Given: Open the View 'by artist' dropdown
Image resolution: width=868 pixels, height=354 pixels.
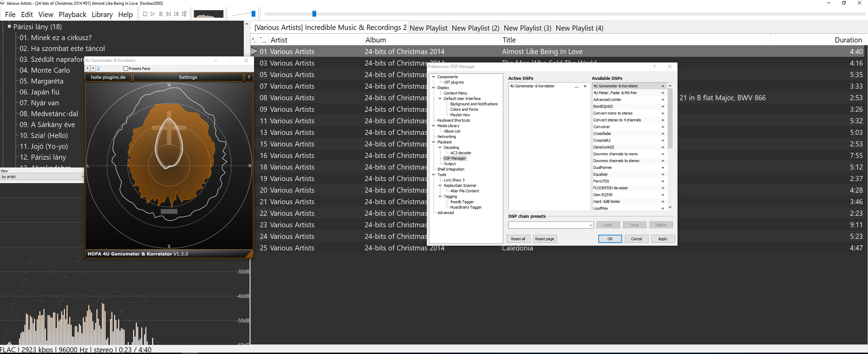Looking at the screenshot, I should (x=42, y=177).
